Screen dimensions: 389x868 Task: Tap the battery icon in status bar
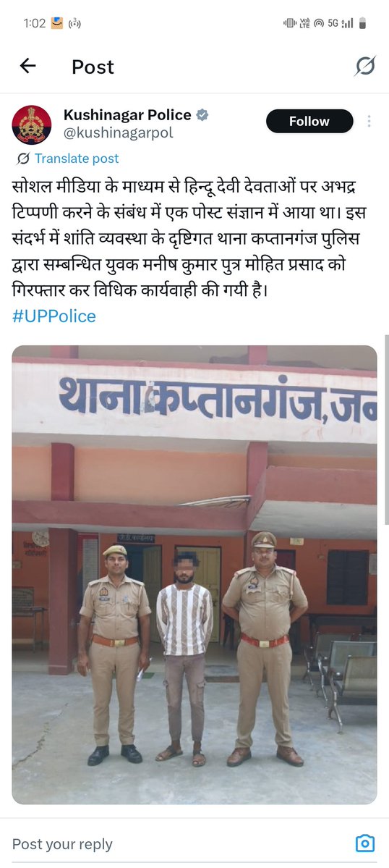[x=362, y=23]
